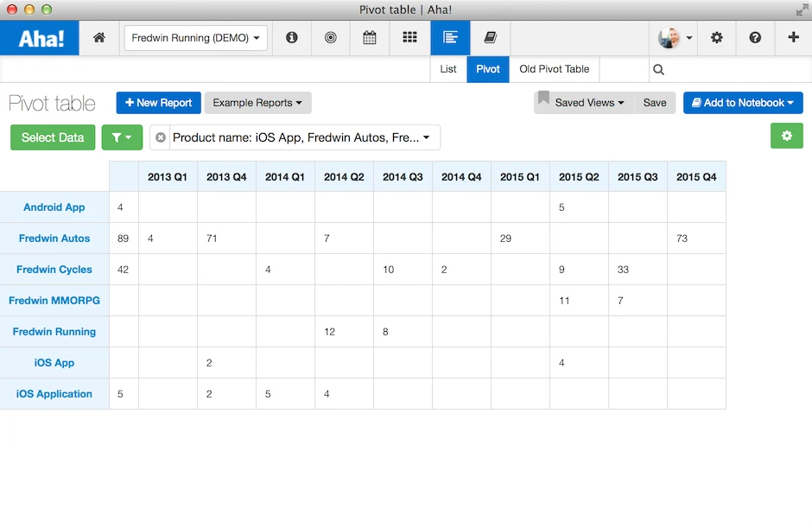Click the 2014 Q4 column header

461,176
